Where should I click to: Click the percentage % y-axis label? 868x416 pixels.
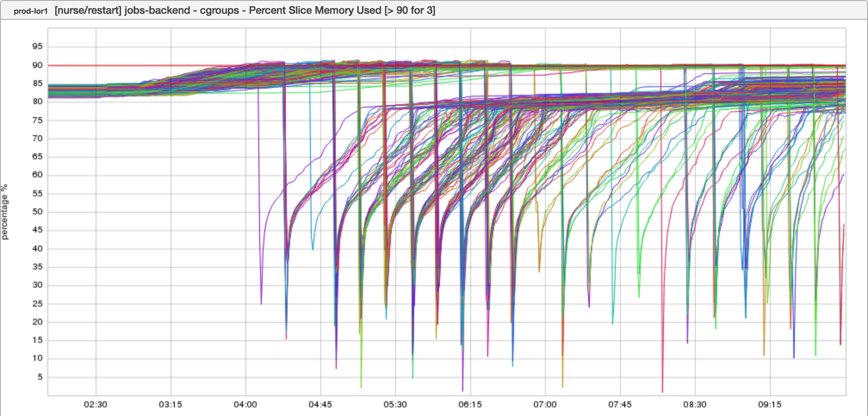pyautogui.click(x=5, y=211)
